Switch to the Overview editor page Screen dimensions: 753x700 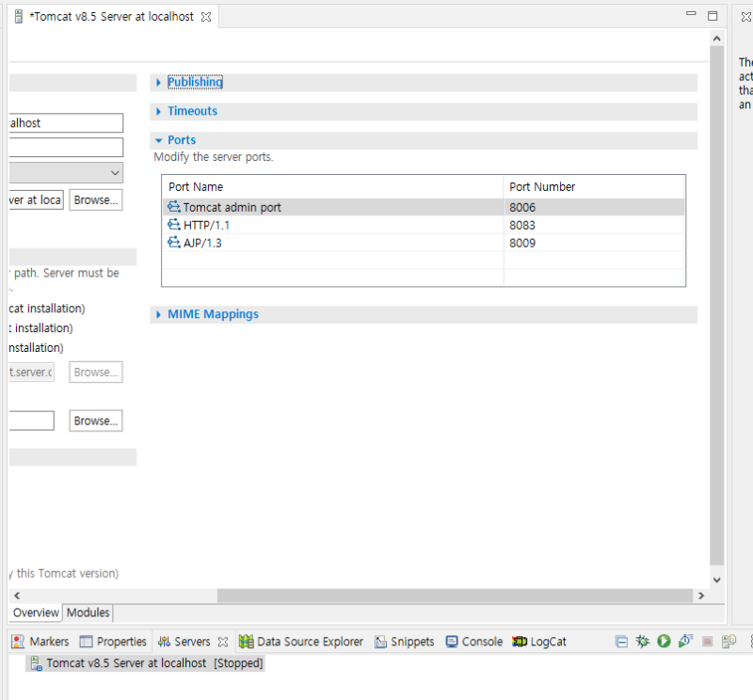36,612
